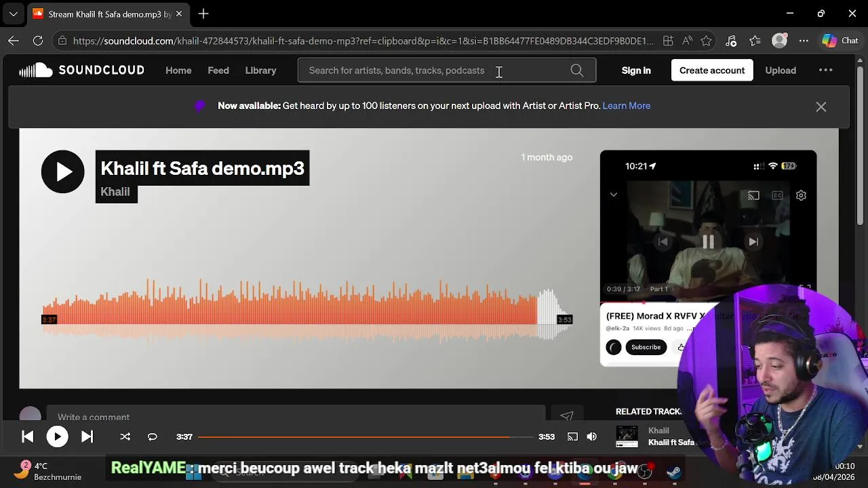Click the now-playing artist name Khalil

pyautogui.click(x=658, y=431)
